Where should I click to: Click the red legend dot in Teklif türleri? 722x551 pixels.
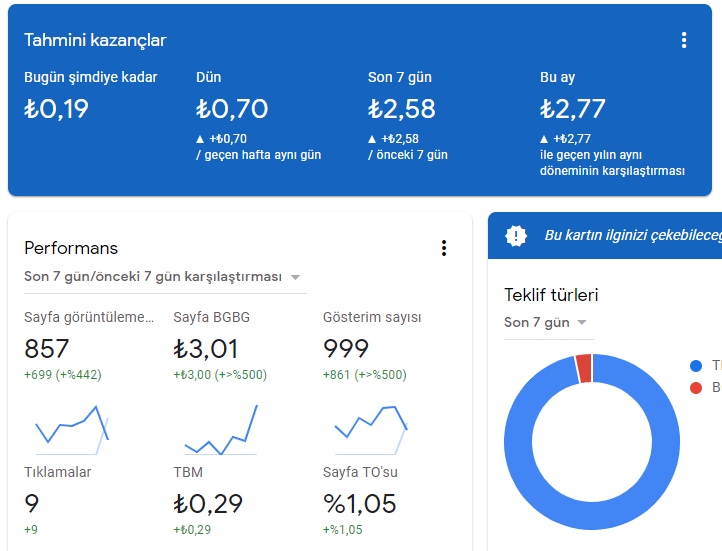click(x=696, y=387)
